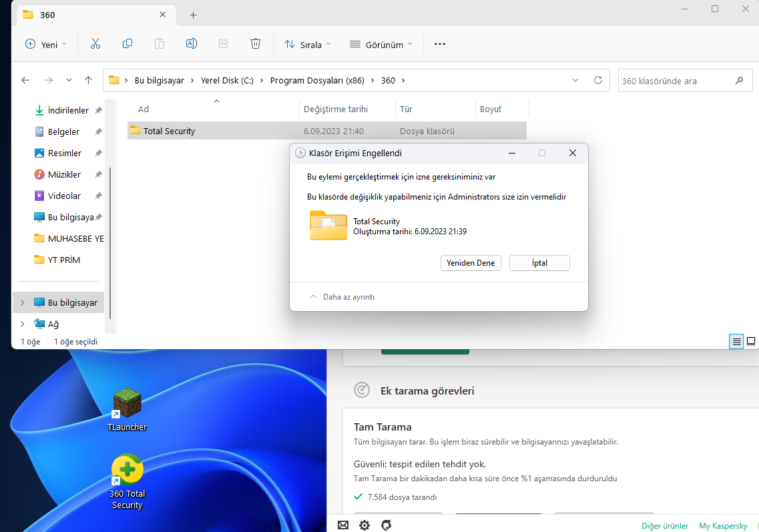Select the 360 Explorer tab
The width and height of the screenshot is (759, 532).
[x=97, y=15]
